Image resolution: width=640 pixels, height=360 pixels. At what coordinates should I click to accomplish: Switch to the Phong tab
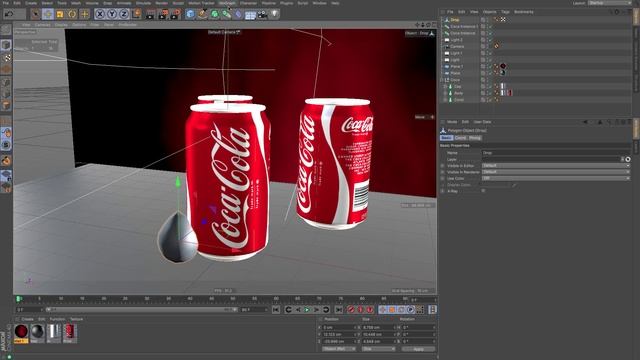[475, 138]
